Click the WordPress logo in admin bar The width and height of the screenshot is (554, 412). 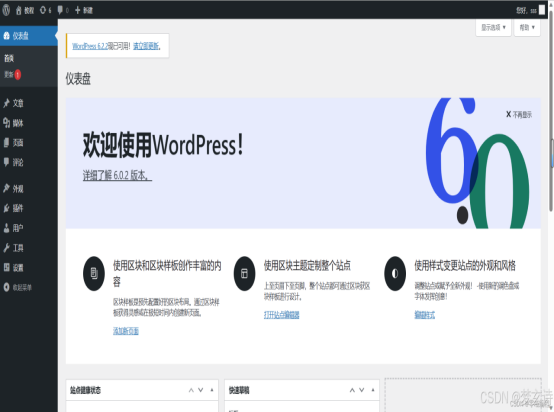tap(6, 10)
